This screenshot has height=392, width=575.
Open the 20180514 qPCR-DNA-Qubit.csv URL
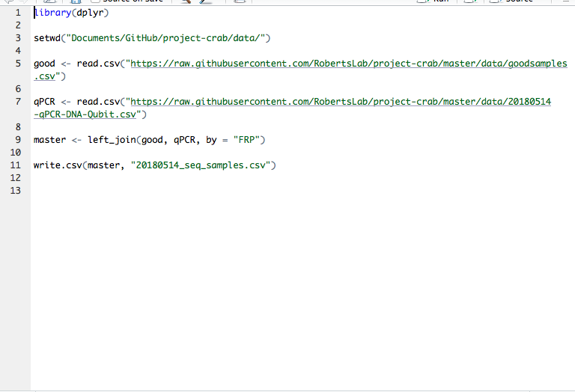tap(341, 101)
